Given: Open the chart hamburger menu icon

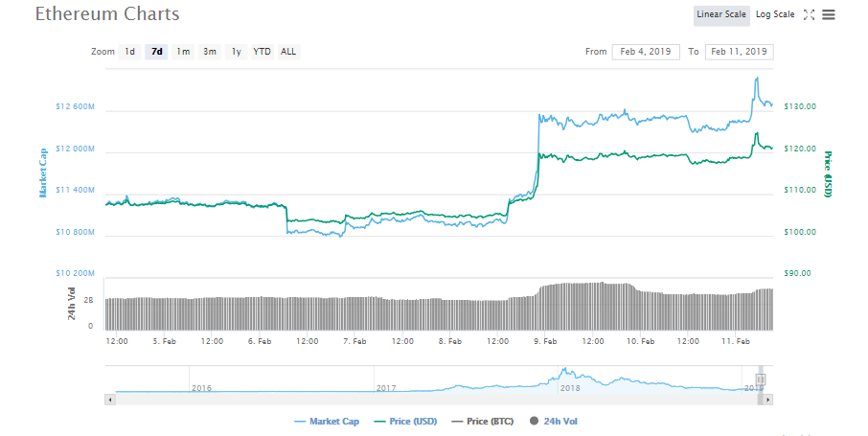Looking at the screenshot, I should [828, 15].
